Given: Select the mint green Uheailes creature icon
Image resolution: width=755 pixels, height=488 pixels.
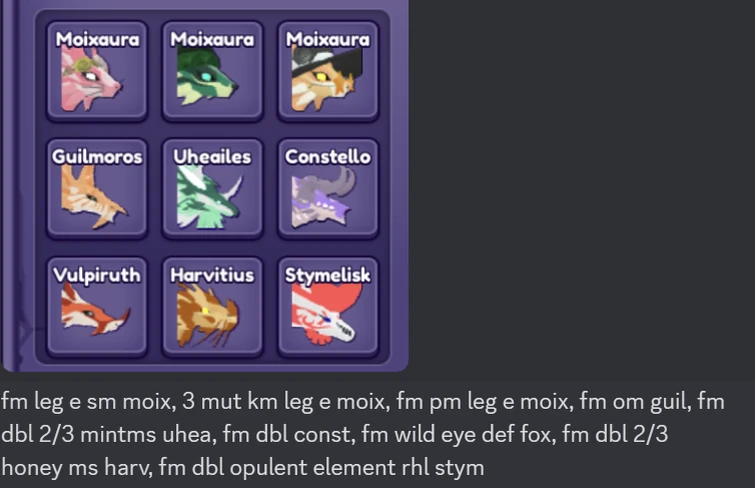Looking at the screenshot, I should (x=212, y=189).
